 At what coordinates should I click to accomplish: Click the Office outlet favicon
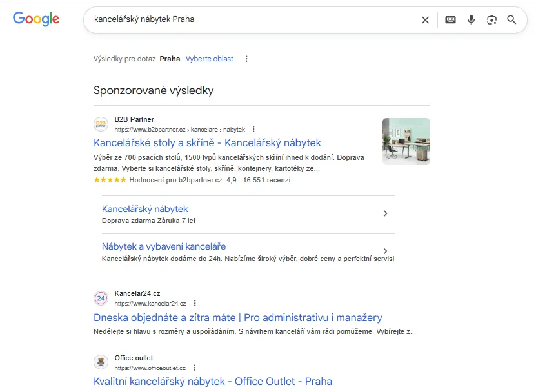[x=101, y=362]
